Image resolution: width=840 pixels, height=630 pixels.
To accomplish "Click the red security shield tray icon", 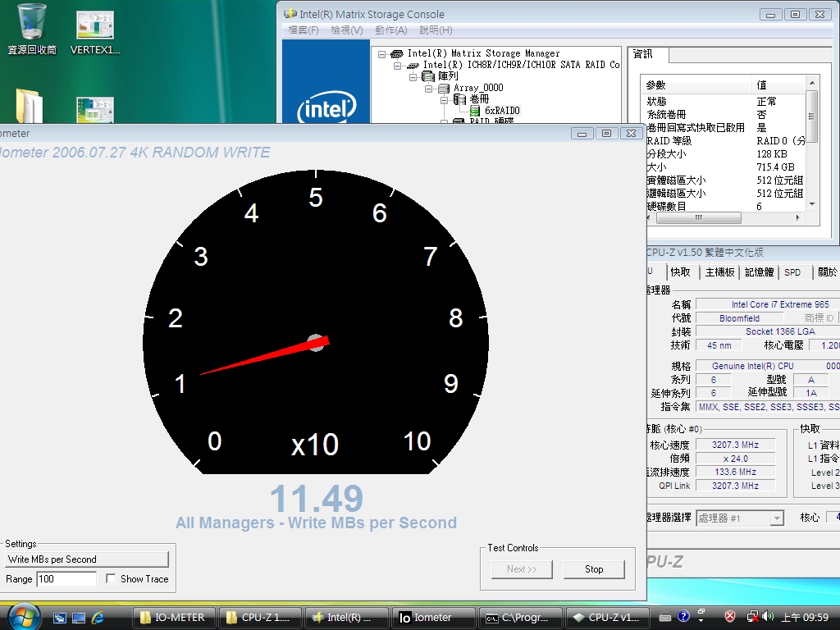I will 729,617.
